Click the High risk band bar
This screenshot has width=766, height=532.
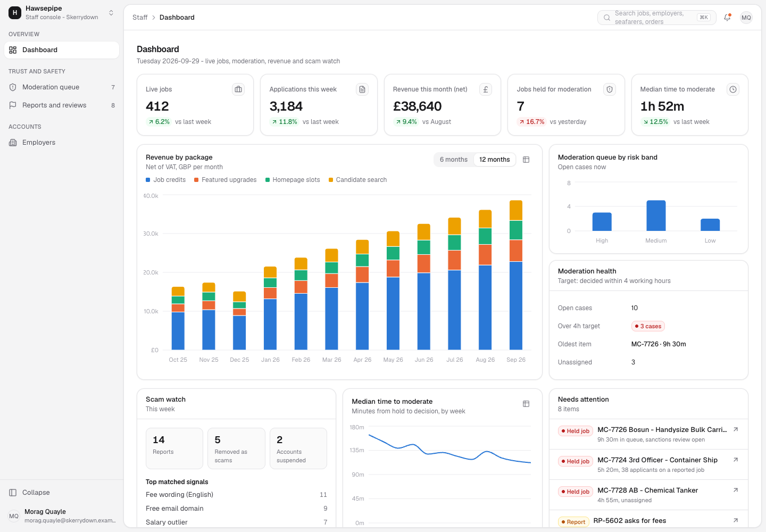tap(602, 222)
